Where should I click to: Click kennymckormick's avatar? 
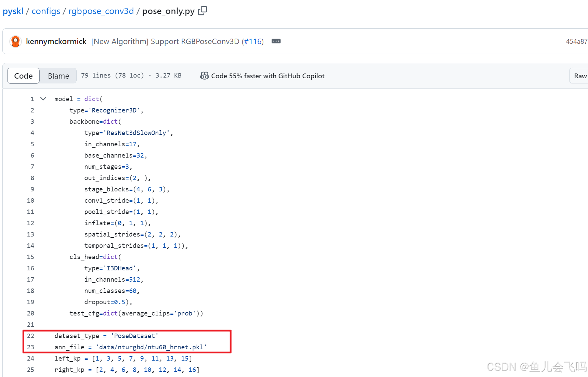point(15,41)
